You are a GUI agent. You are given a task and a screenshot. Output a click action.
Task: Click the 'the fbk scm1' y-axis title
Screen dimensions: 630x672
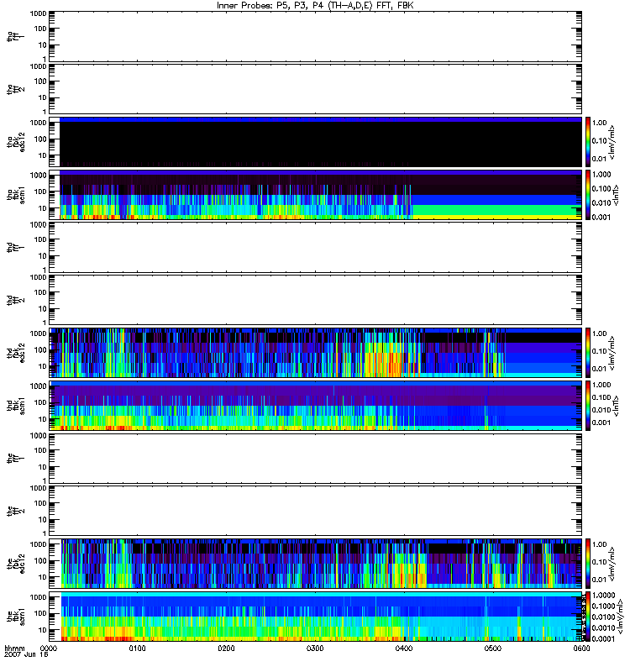tap(16, 617)
